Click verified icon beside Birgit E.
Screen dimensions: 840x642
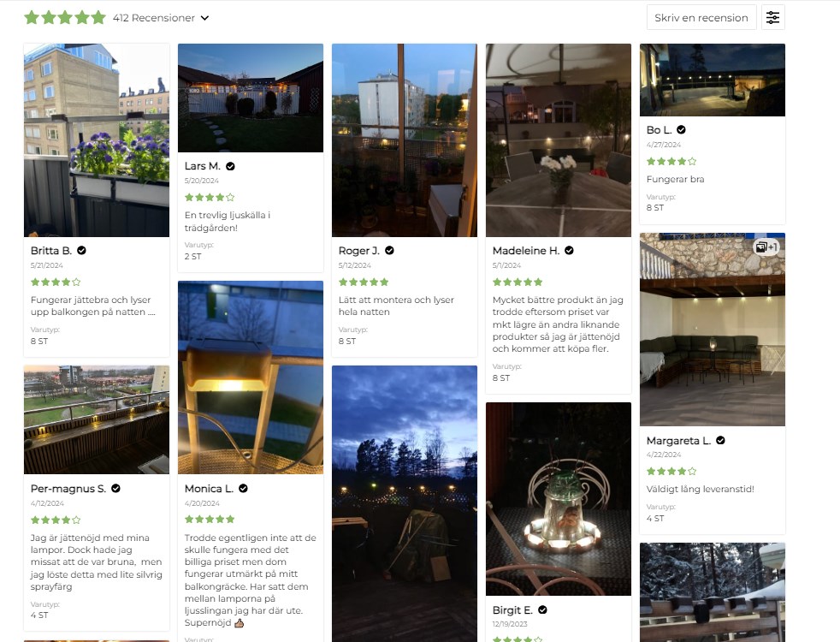coord(542,609)
